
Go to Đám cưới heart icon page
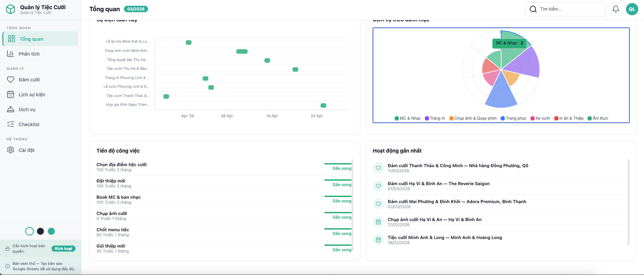tap(29, 80)
